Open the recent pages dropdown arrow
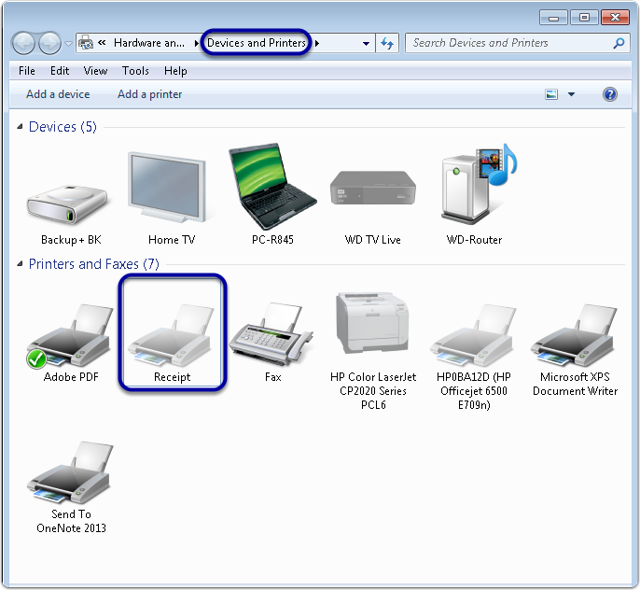Viewport: 640px width, 590px height. coord(68,43)
